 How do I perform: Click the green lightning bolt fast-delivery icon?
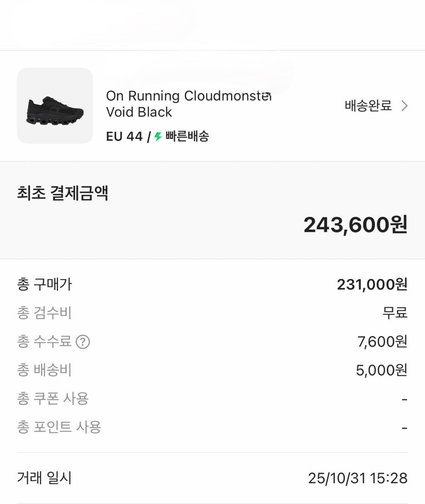pos(158,136)
